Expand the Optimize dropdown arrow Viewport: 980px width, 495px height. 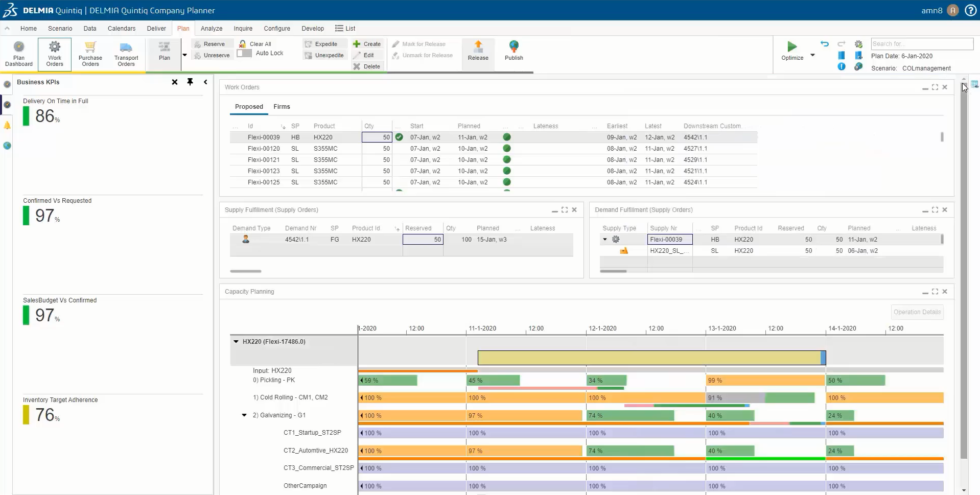(x=812, y=56)
